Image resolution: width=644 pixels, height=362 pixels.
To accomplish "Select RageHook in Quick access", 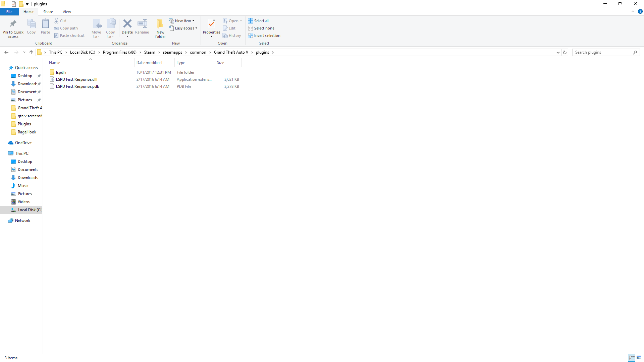I will (27, 132).
